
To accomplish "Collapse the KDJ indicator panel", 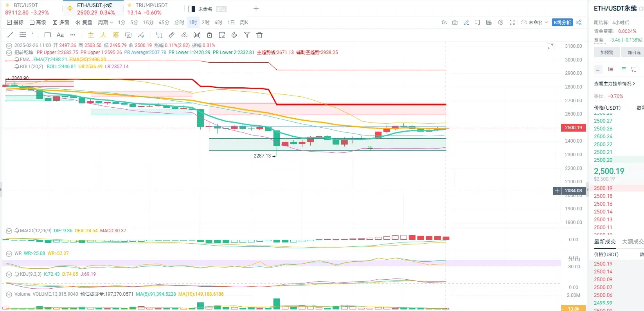I will coord(9,274).
